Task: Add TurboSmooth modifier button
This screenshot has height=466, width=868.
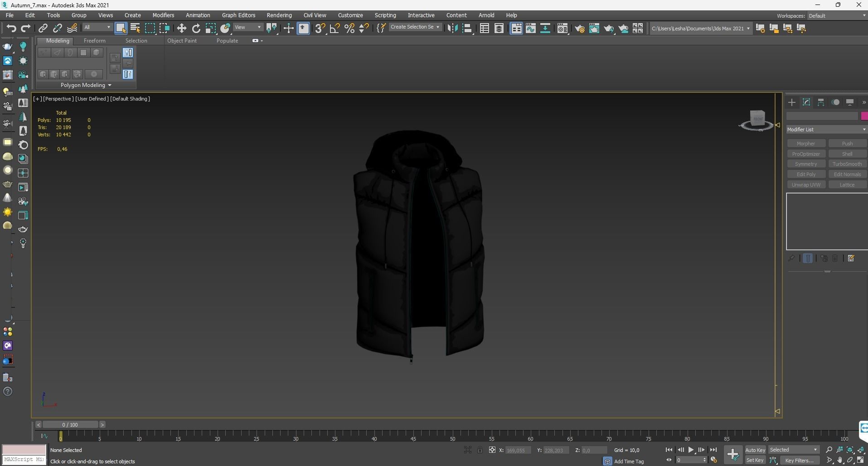Action: 847,164
